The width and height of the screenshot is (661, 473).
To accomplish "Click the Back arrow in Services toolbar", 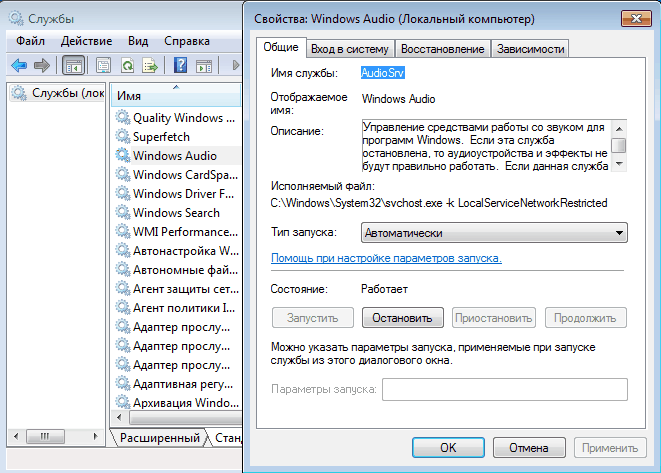I will click(x=19, y=65).
